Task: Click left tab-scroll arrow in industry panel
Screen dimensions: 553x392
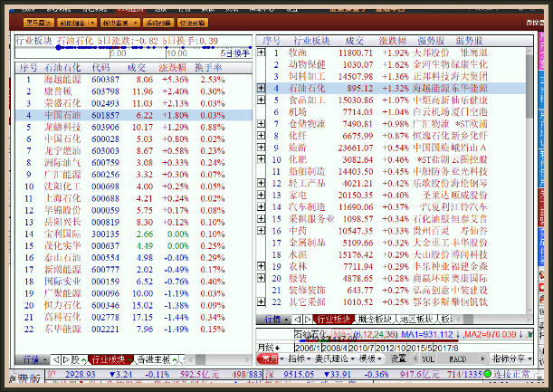Action: click(298, 320)
